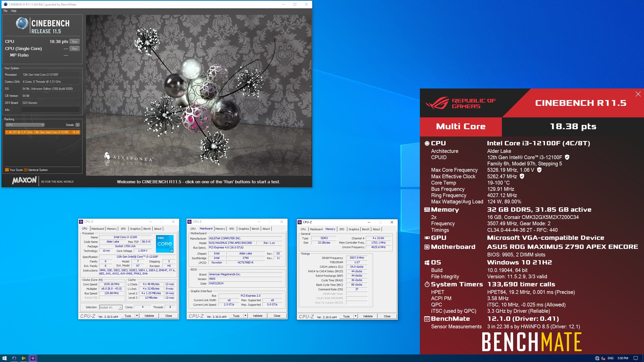
Task: Click the orange Your Score legend swatch
Action: point(7,170)
